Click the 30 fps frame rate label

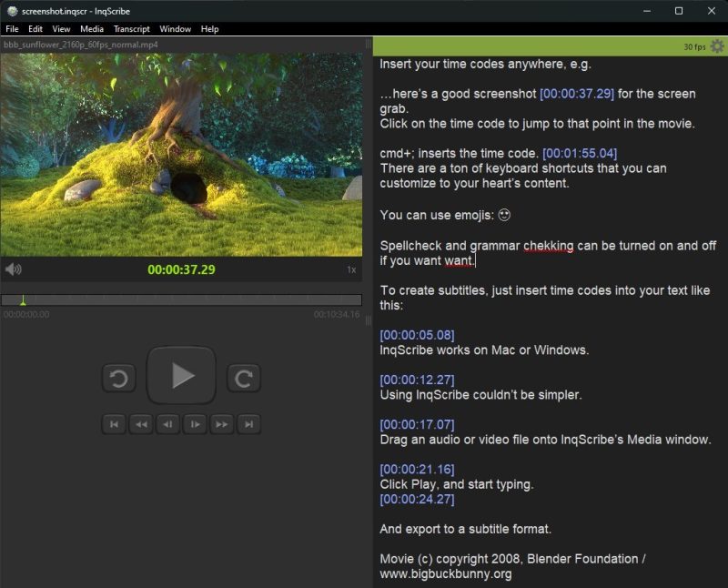pos(695,47)
